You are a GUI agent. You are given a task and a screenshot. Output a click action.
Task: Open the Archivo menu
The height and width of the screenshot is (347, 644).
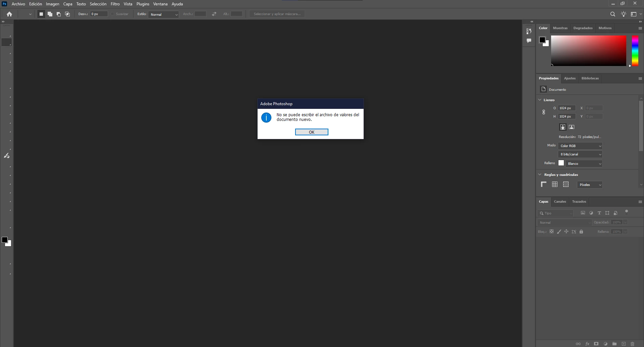point(18,4)
